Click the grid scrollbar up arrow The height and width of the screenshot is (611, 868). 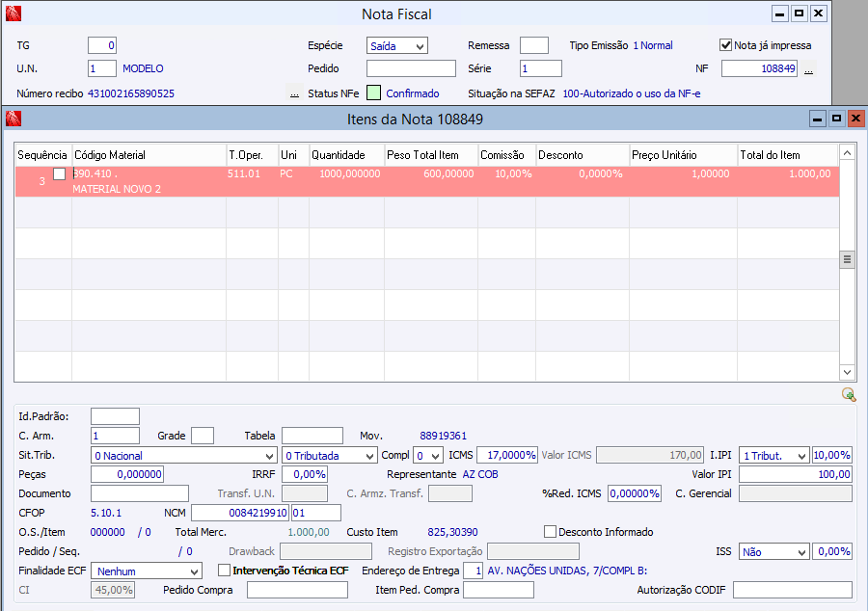point(847,153)
